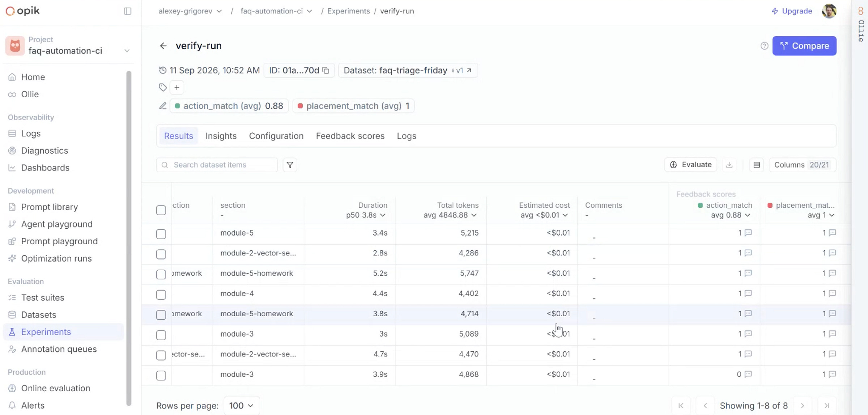Click the Upgrade link

792,11
